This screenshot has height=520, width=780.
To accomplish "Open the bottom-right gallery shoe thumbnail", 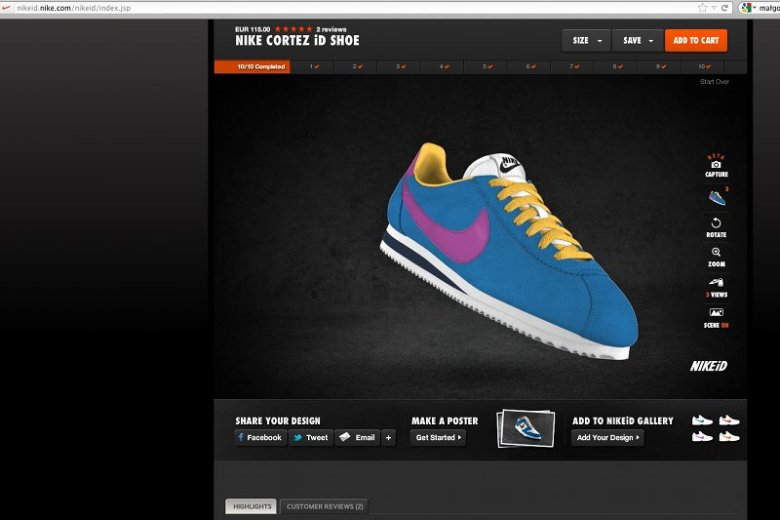I will pos(729,437).
